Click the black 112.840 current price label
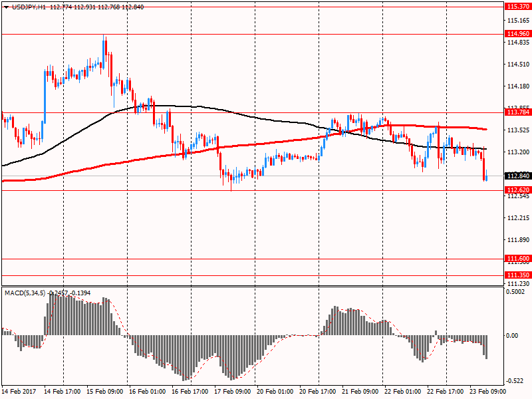Image resolution: width=532 pixels, height=399 pixels. (x=517, y=176)
